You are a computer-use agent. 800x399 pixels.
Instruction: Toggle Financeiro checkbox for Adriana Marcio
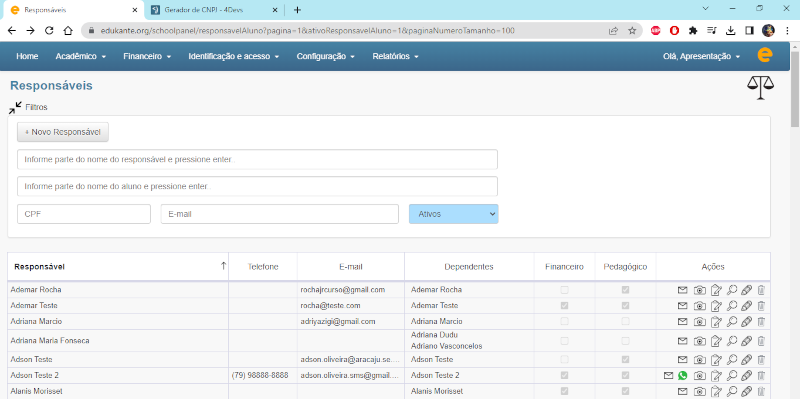[564, 321]
